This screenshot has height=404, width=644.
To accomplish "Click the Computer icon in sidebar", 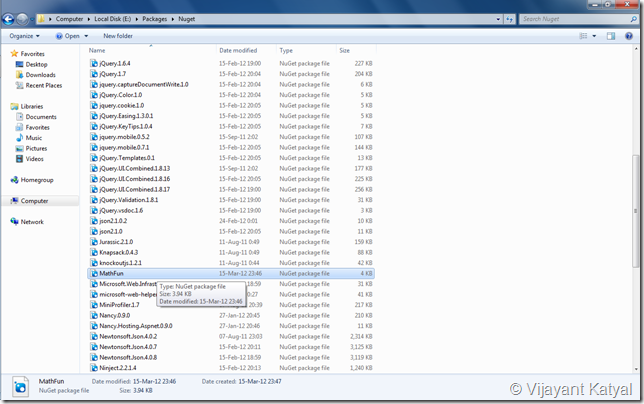I will (14, 201).
